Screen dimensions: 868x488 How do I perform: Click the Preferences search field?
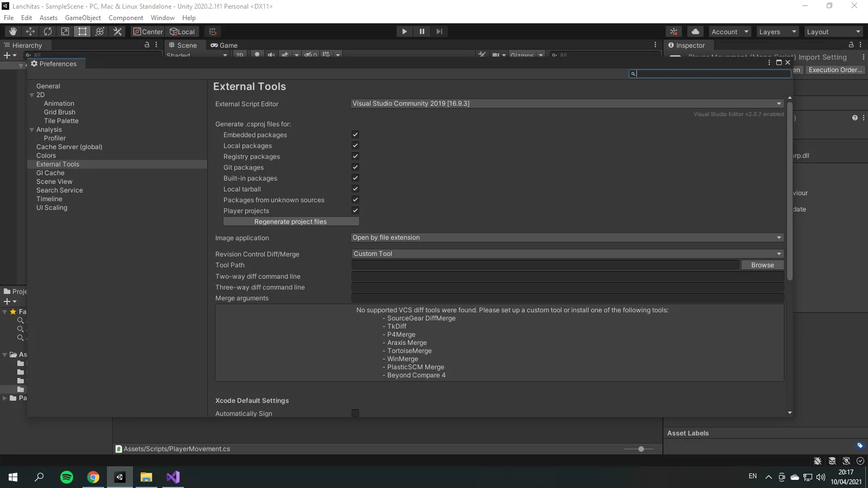pos(710,74)
